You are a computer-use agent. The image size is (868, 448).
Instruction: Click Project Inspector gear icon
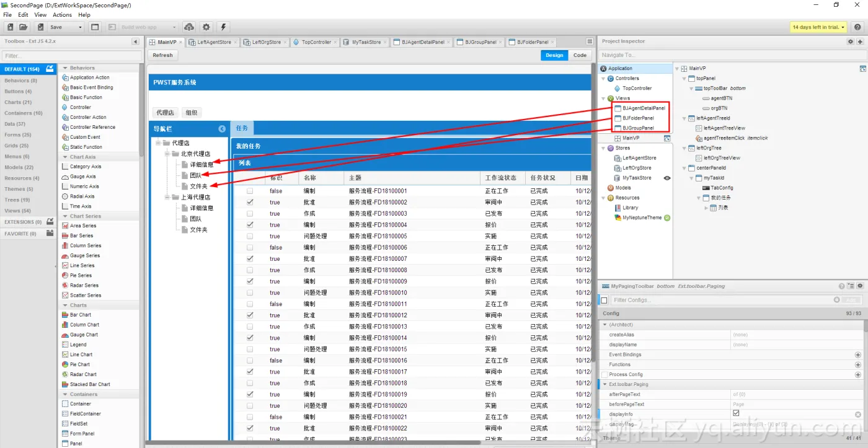pos(851,42)
